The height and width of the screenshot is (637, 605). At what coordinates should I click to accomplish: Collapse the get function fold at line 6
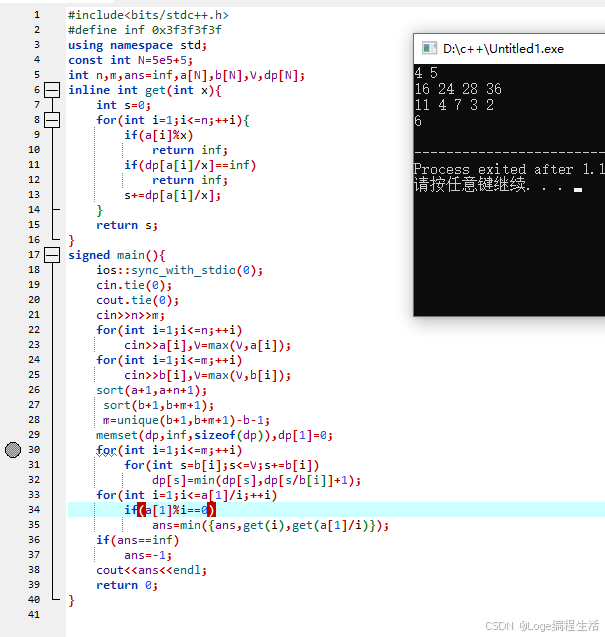click(x=52, y=90)
